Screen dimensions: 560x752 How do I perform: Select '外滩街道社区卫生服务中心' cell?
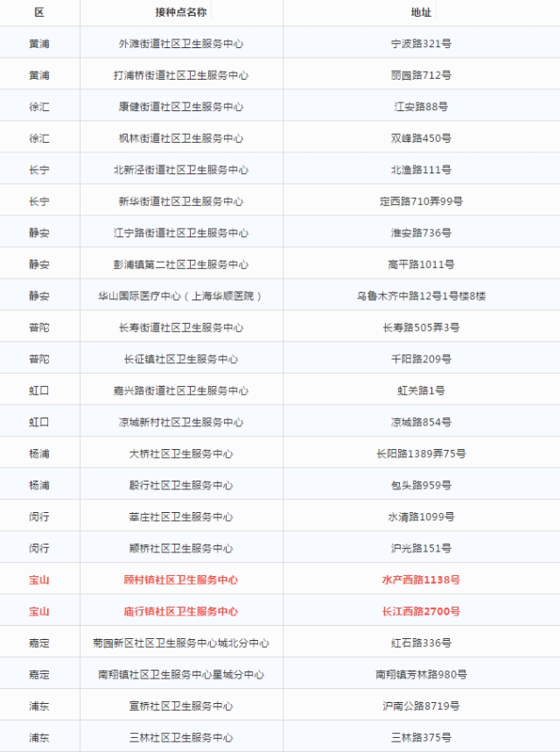point(181,44)
